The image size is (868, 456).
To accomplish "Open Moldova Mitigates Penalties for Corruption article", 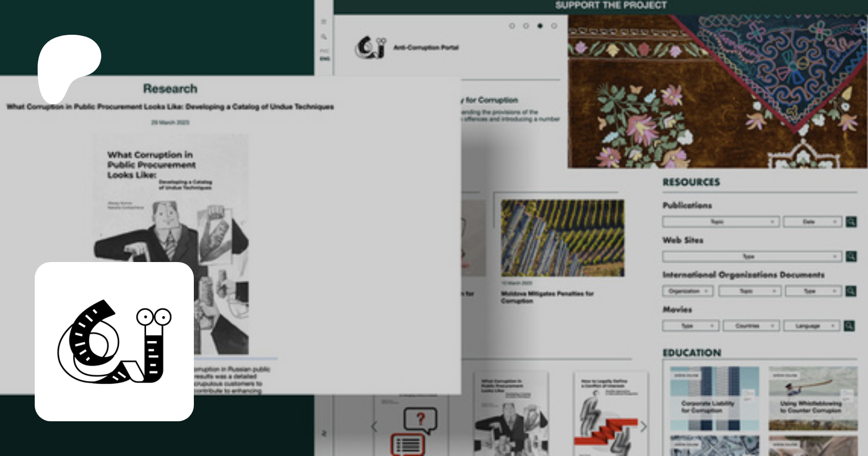I will click(x=547, y=297).
